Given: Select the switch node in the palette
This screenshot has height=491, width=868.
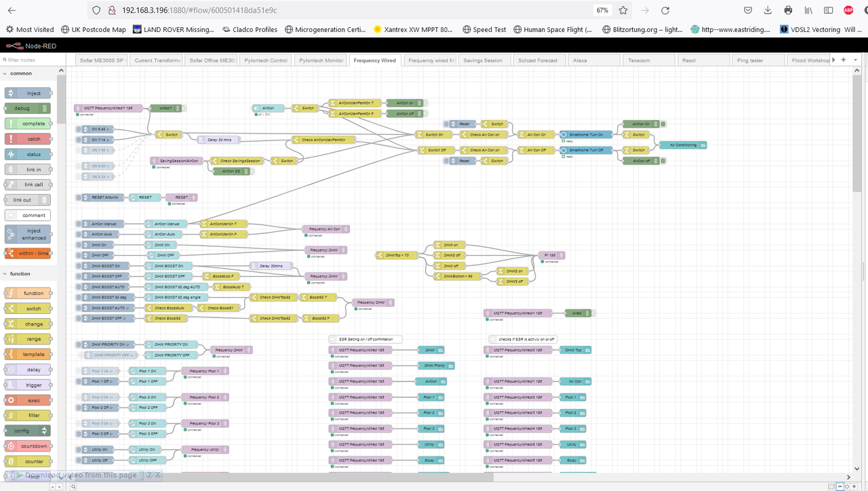Looking at the screenshot, I should click(27, 308).
